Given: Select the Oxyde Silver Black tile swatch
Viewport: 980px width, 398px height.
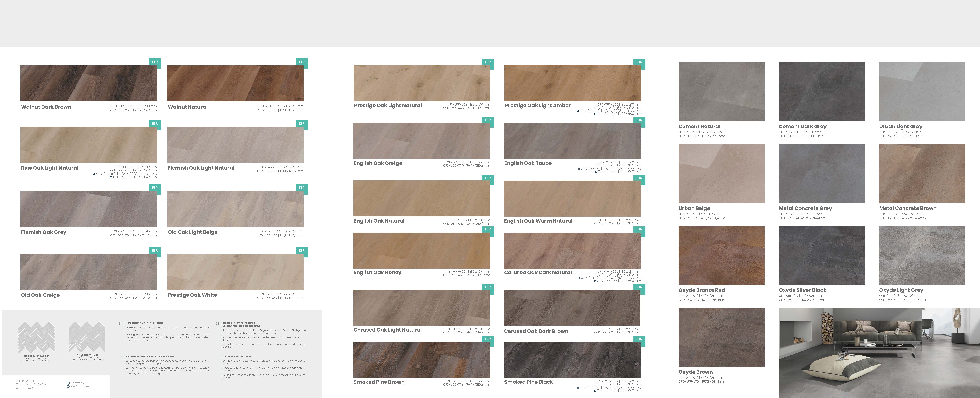Looking at the screenshot, I should click(822, 255).
